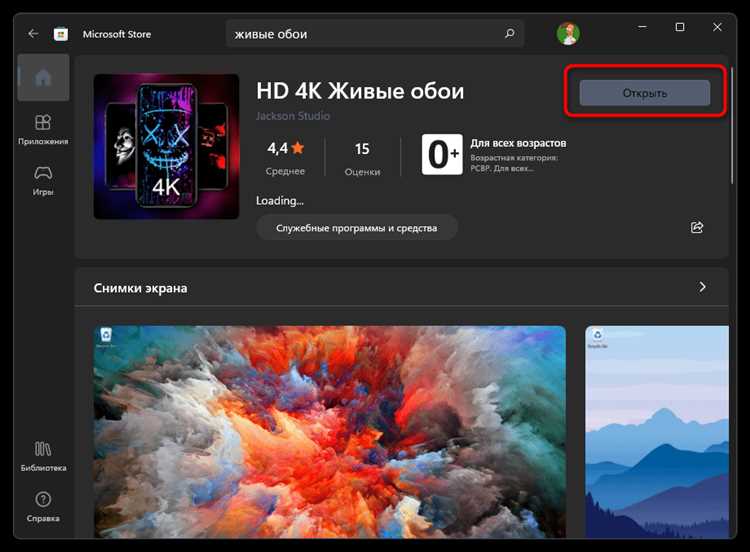Close the Microsoft Store window
Viewport: 750px width, 552px height.
tap(717, 27)
